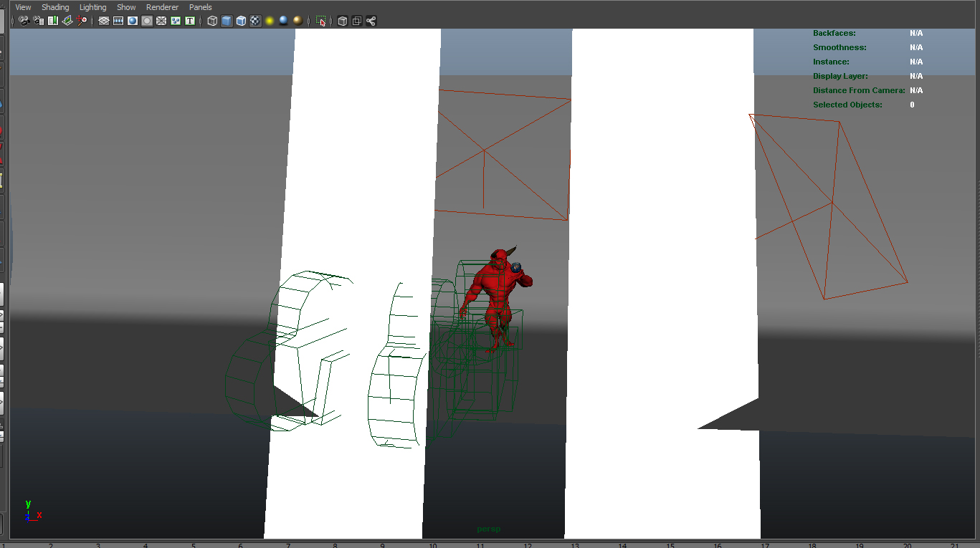Image resolution: width=980 pixels, height=548 pixels.
Task: Toggle the Safe Action icon
Action: 176,21
